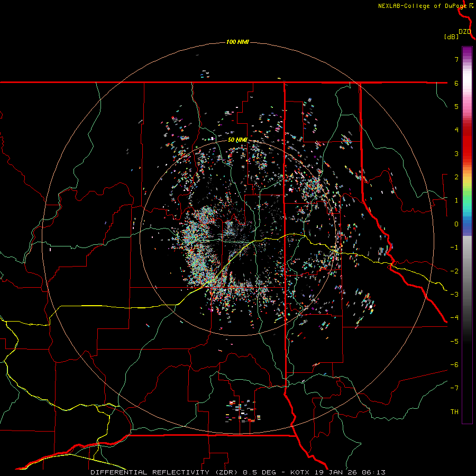476x476 pixels.
Task: Click the [dB] units label
Action: (x=452, y=36)
